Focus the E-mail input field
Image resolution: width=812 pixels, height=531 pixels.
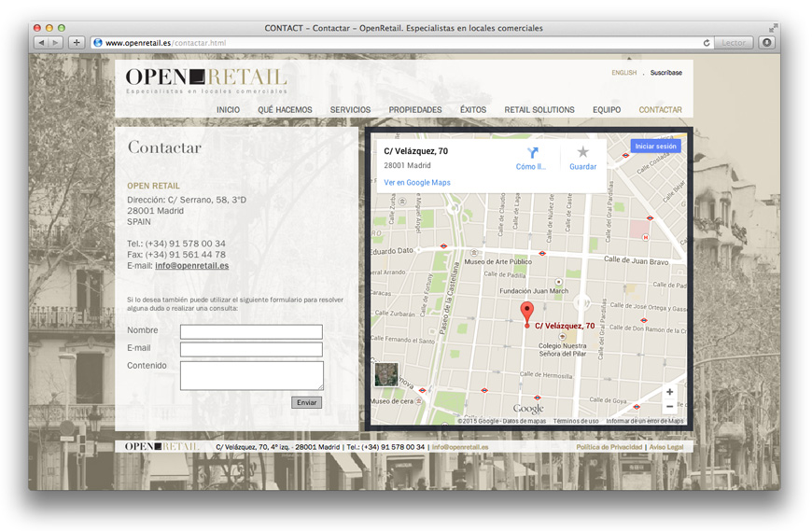click(251, 349)
